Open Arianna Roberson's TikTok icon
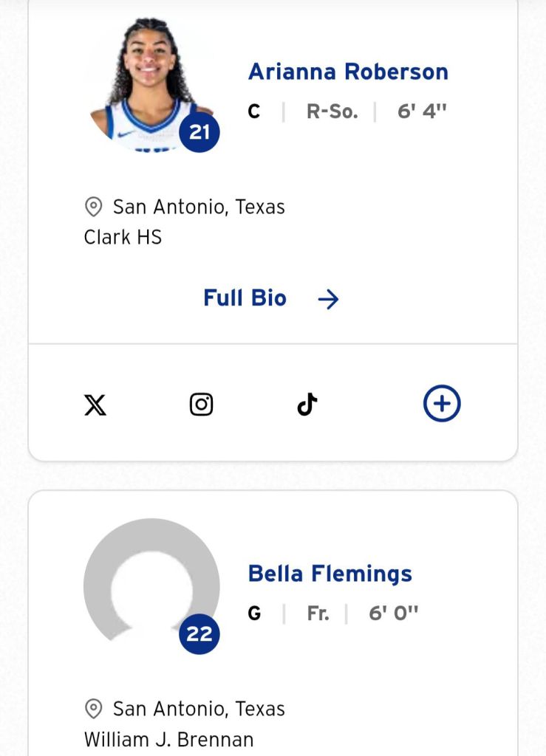This screenshot has height=756, width=546. (307, 404)
